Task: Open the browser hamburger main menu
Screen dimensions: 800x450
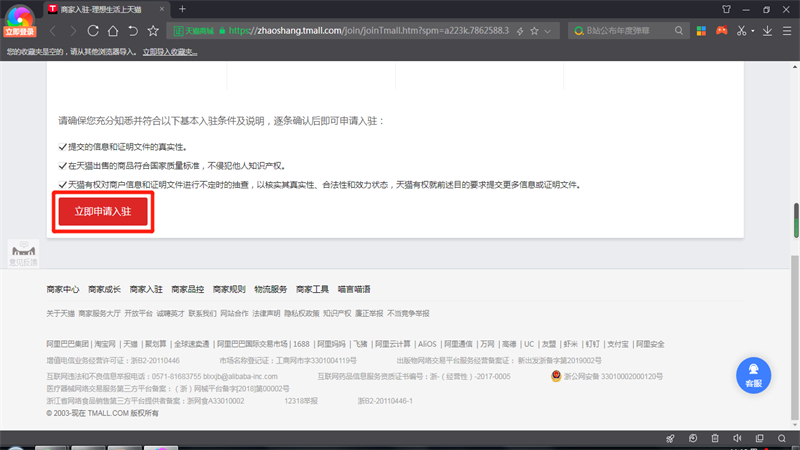Action: point(786,31)
